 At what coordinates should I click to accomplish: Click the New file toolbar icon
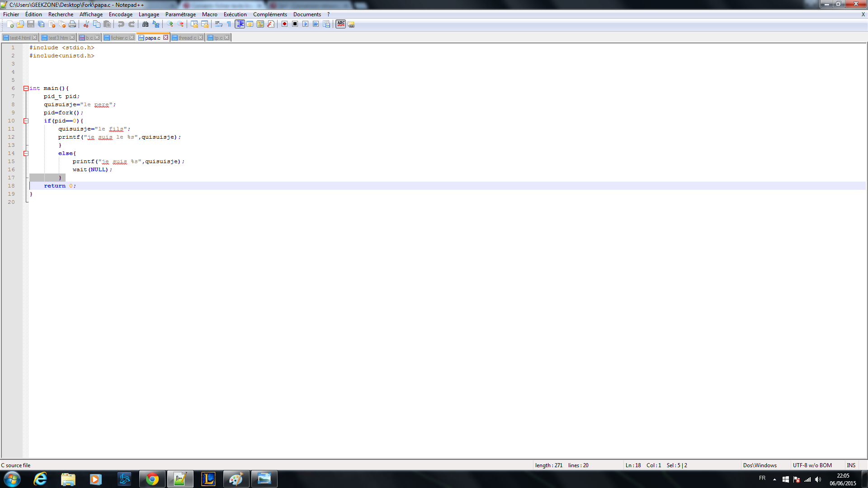tap(10, 24)
